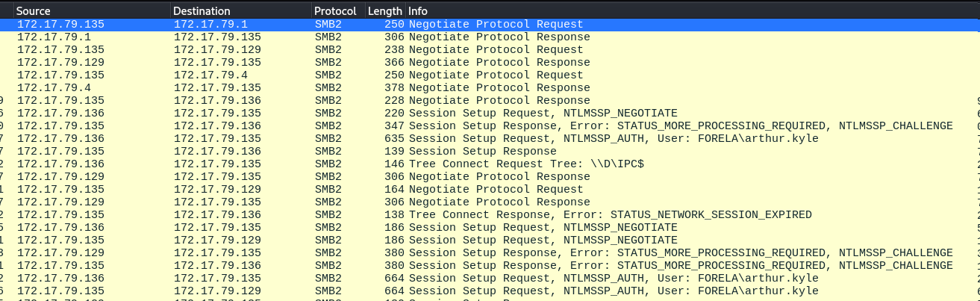The width and height of the screenshot is (980, 301).
Task: Sort by the Info column header
Action: 672,11
